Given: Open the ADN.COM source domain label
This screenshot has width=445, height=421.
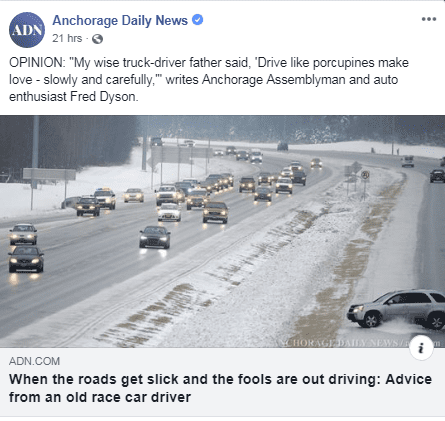Looking at the screenshot, I should tap(34, 361).
